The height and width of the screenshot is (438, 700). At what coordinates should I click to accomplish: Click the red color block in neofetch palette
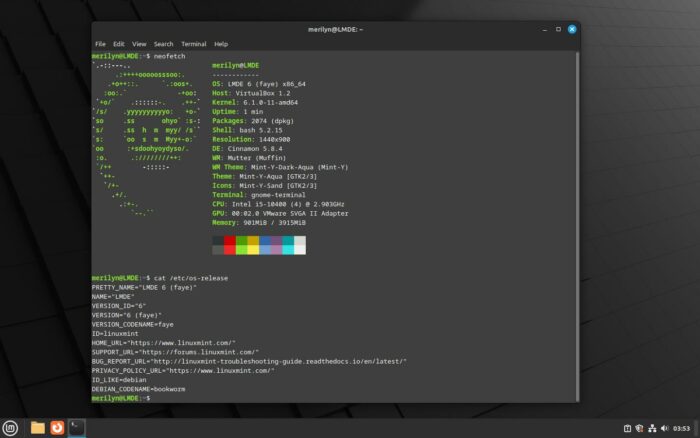[x=229, y=245]
